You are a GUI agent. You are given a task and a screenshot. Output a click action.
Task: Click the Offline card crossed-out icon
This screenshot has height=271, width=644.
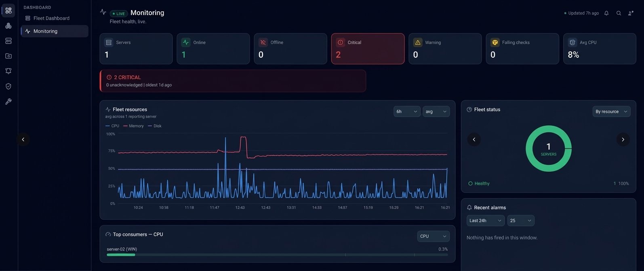point(263,42)
